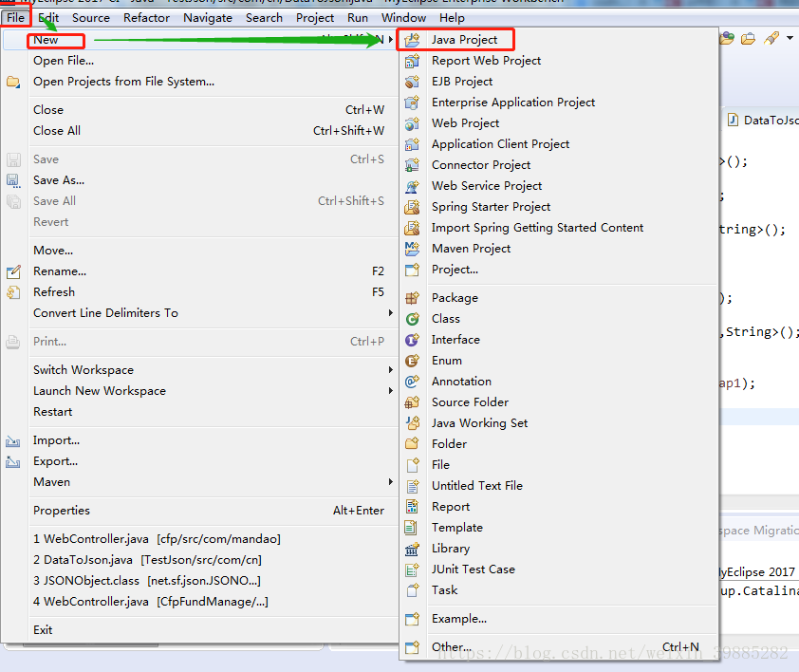Click the Untitled Text File icon
Image resolution: width=799 pixels, height=672 pixels.
click(x=412, y=486)
